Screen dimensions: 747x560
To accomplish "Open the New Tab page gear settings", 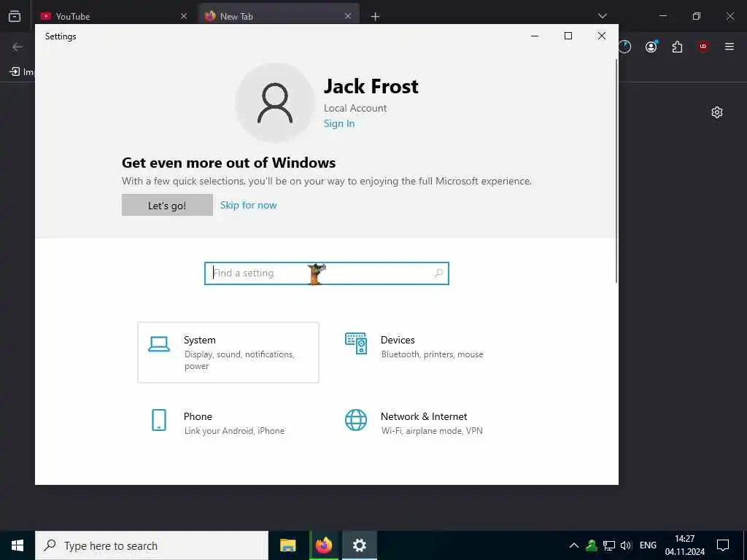I will (x=717, y=112).
